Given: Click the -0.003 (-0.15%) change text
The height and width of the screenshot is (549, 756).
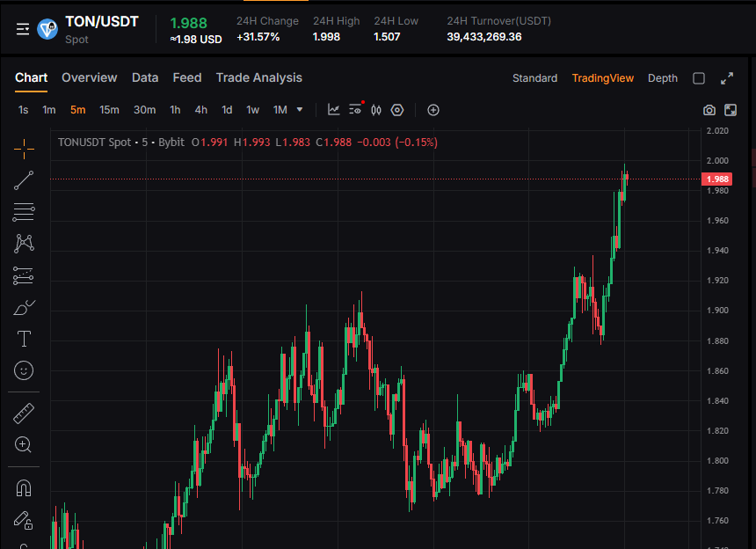Looking at the screenshot, I should [397, 143].
